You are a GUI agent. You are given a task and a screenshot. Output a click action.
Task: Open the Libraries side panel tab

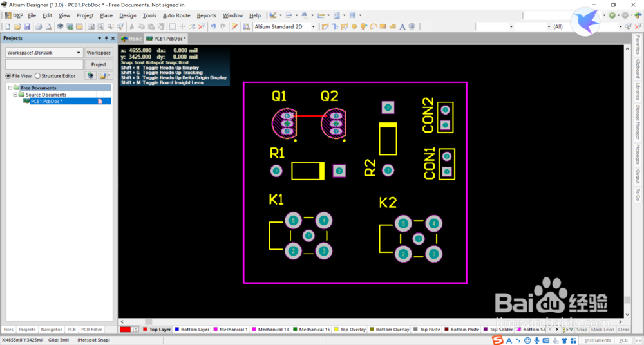coord(638,91)
